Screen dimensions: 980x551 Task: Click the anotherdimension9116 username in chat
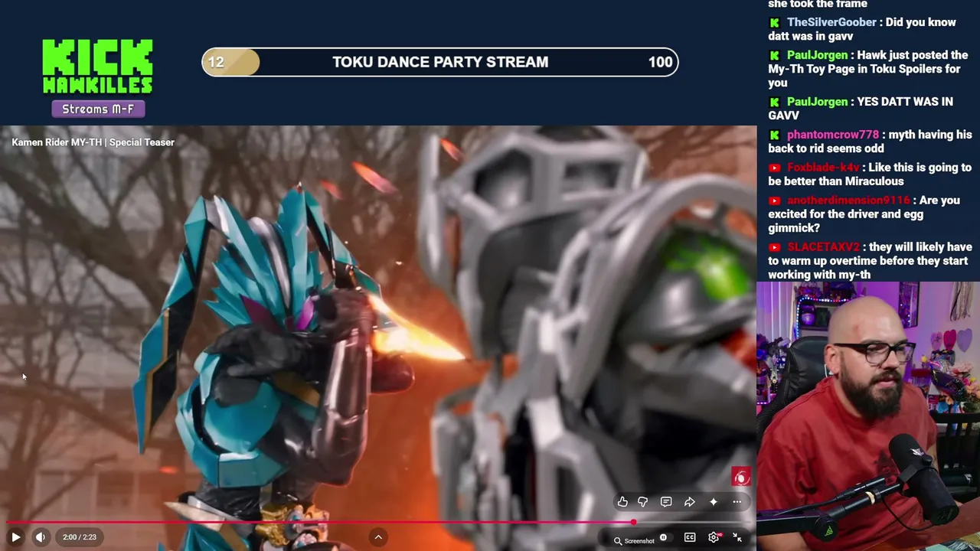[x=849, y=201]
